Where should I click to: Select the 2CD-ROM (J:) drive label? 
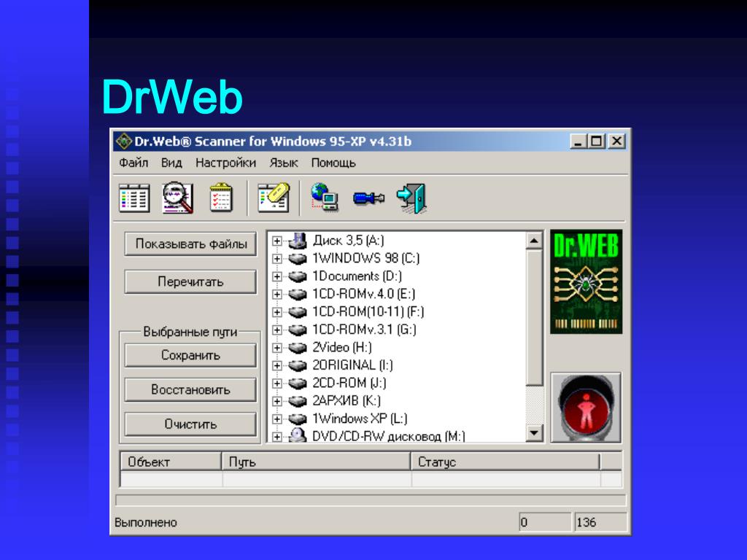(349, 383)
